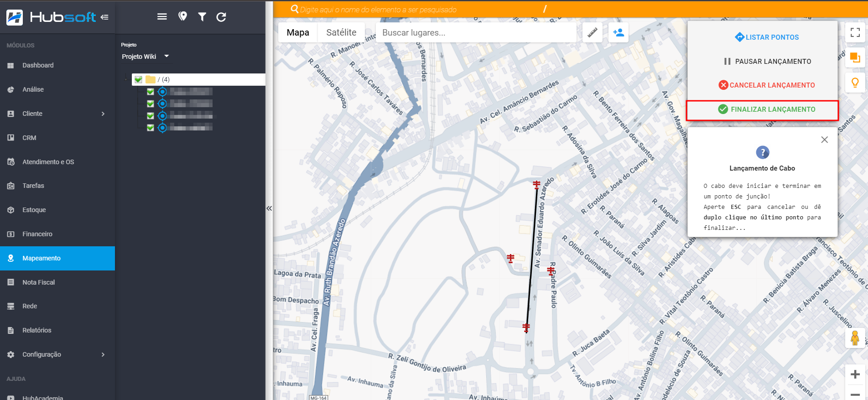Close the Lançamento de Cabo help box
This screenshot has height=400, width=868.
pyautogui.click(x=824, y=140)
